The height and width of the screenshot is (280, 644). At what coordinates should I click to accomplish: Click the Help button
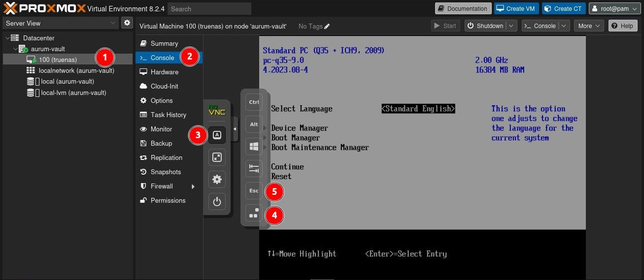coord(623,26)
